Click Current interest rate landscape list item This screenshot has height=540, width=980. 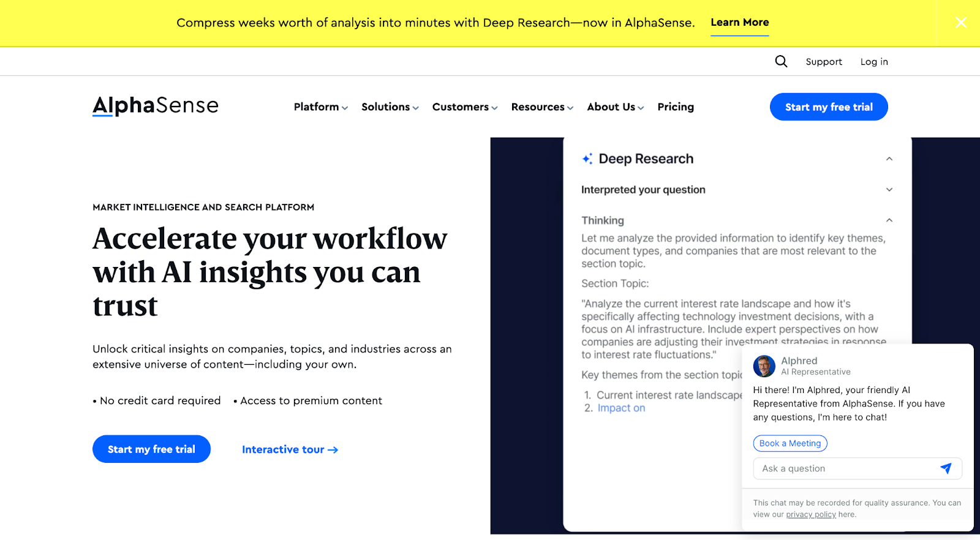[x=669, y=396]
